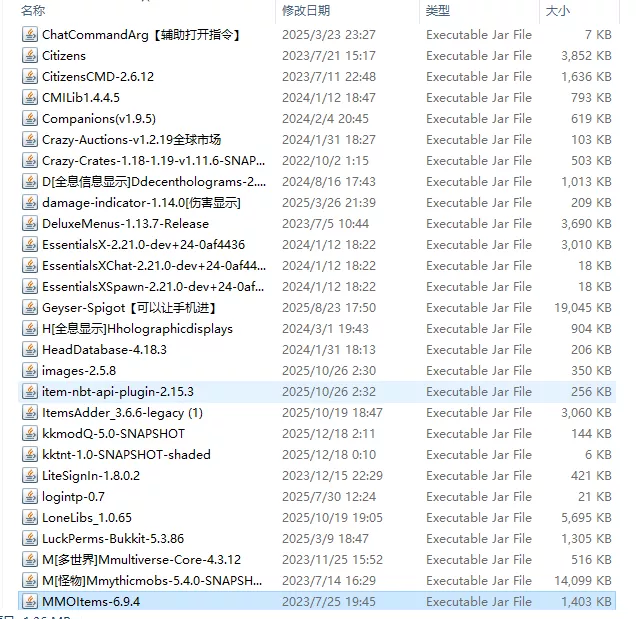The width and height of the screenshot is (641, 619).
Task: Sort by the 修改日期 column header
Action: coord(306,10)
